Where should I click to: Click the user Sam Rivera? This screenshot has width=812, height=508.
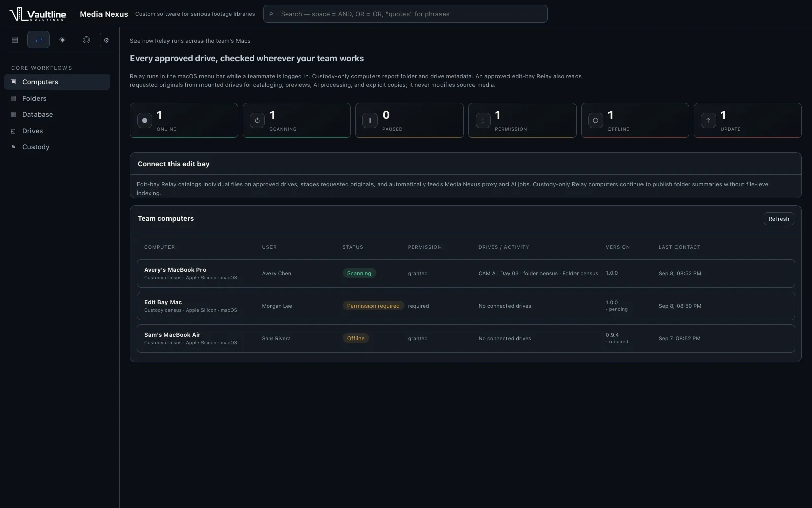tap(277, 338)
